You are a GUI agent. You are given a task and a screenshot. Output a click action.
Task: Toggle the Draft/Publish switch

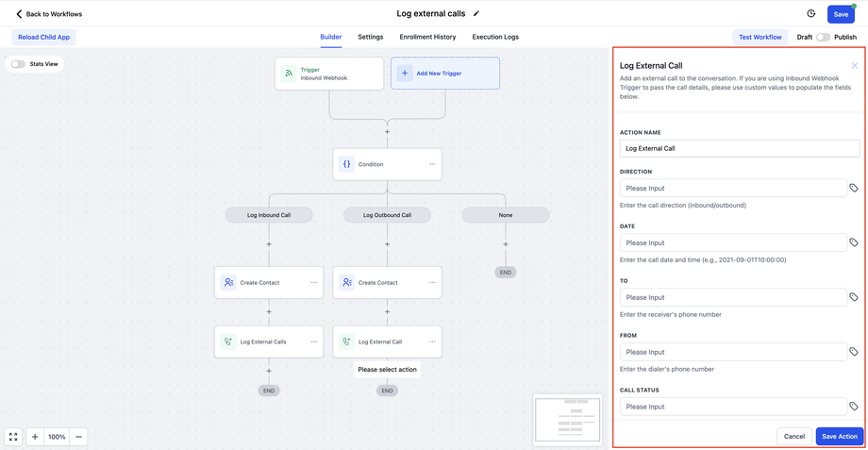pyautogui.click(x=824, y=37)
